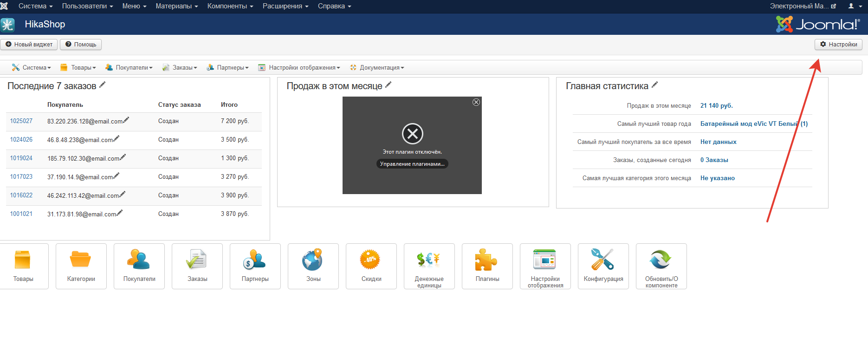Edit customer 46.8.48.238@email.com
868x345 pixels.
117,138
